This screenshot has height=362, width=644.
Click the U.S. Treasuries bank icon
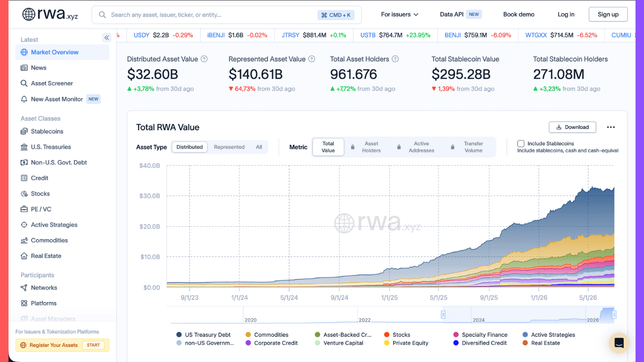point(24,147)
